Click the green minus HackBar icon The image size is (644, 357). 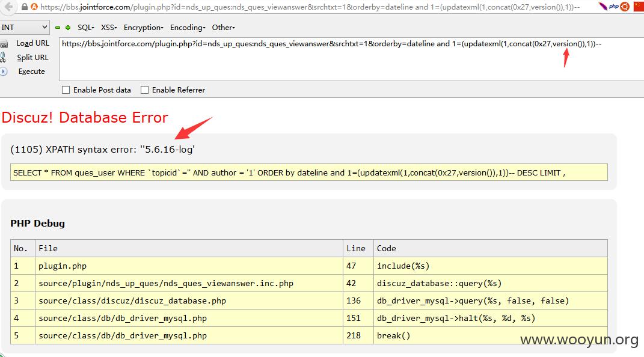(x=58, y=28)
